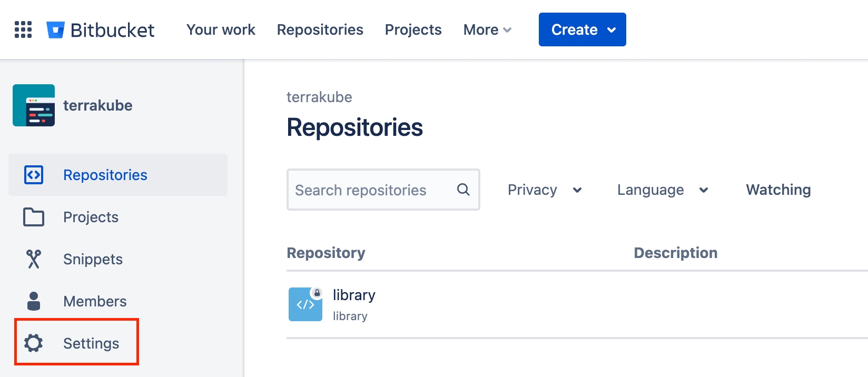Click the Snippets scissors icon
Image resolution: width=868 pixels, height=377 pixels.
pyautogui.click(x=34, y=259)
